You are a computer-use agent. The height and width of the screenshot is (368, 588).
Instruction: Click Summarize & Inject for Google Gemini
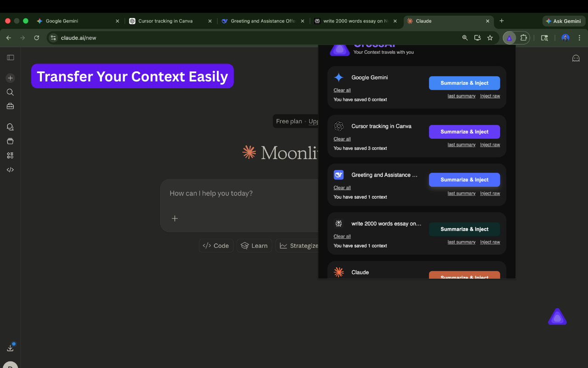[464, 83]
